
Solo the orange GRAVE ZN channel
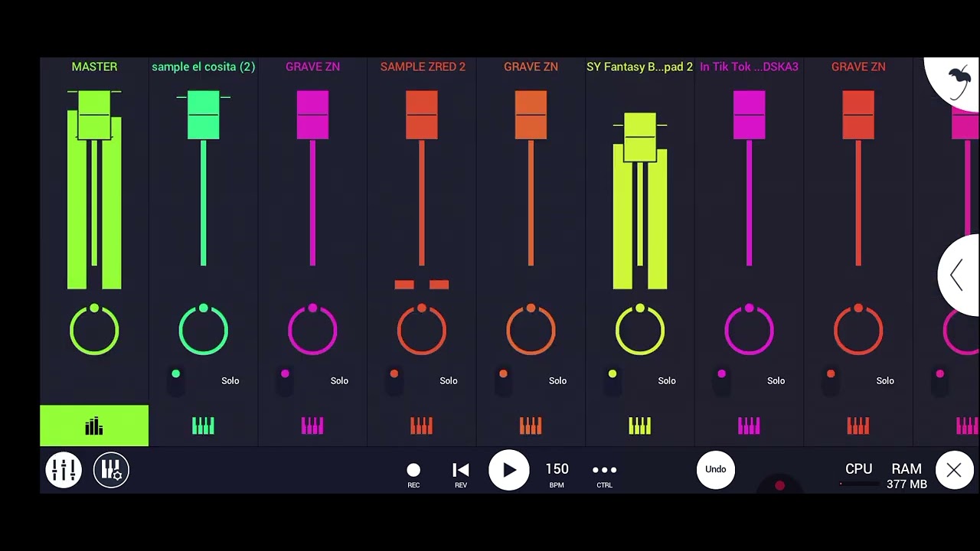[557, 380]
